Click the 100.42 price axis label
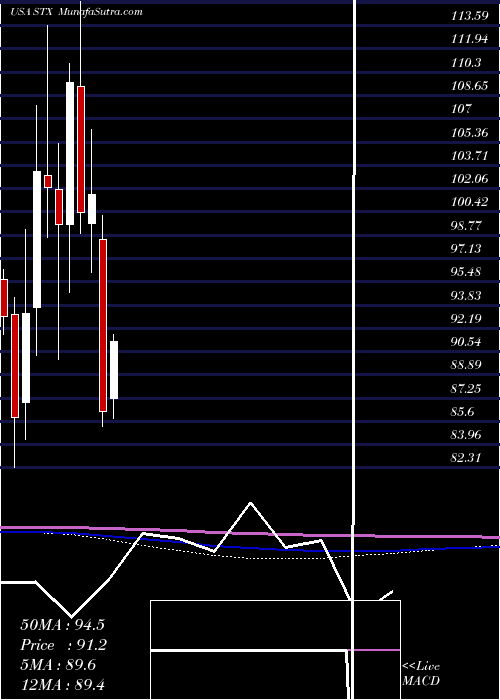 point(469,202)
